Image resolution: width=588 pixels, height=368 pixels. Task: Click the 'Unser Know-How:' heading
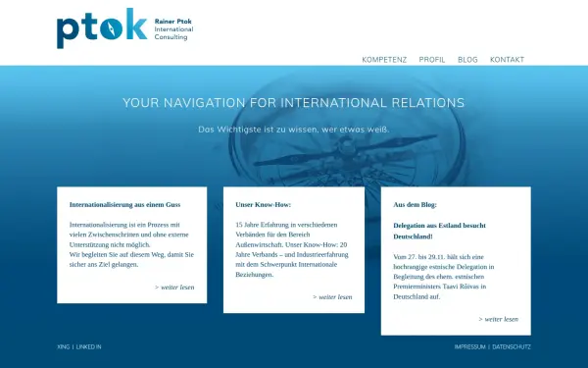pyautogui.click(x=264, y=205)
